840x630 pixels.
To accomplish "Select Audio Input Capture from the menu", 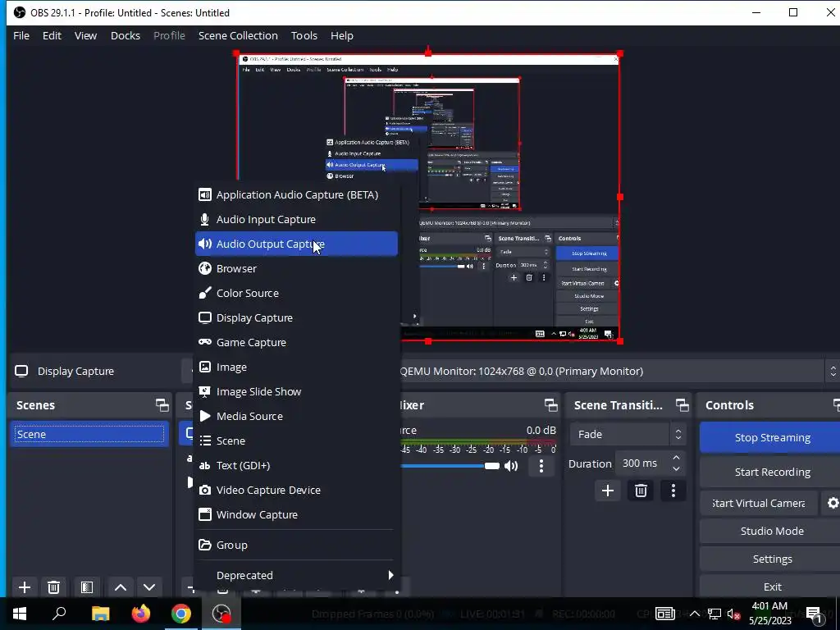I will (296, 220).
